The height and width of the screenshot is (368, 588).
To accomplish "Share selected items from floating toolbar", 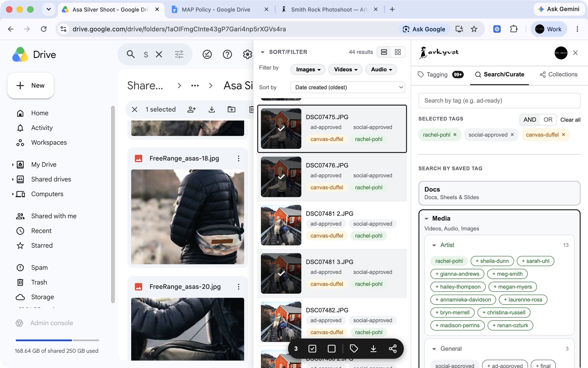I will point(393,349).
